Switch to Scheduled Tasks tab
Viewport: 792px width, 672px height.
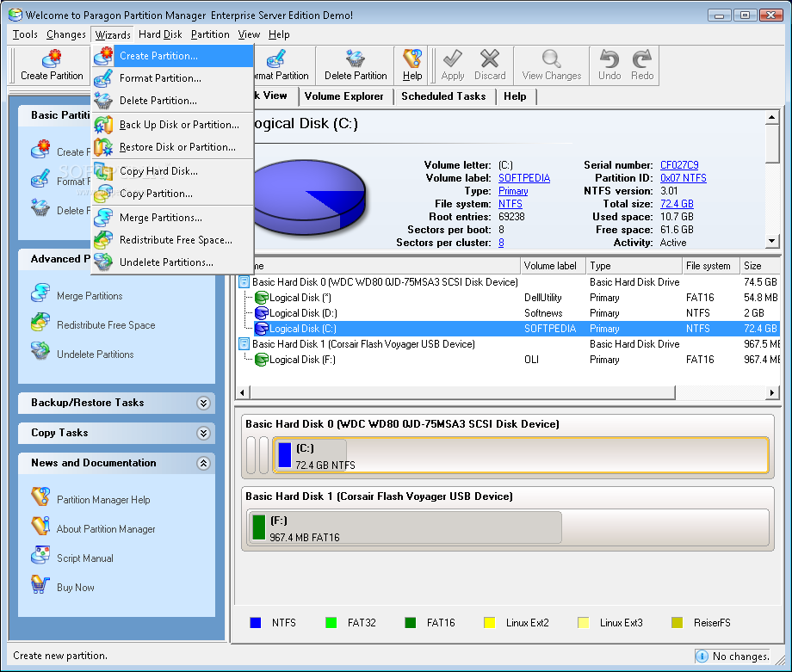443,96
